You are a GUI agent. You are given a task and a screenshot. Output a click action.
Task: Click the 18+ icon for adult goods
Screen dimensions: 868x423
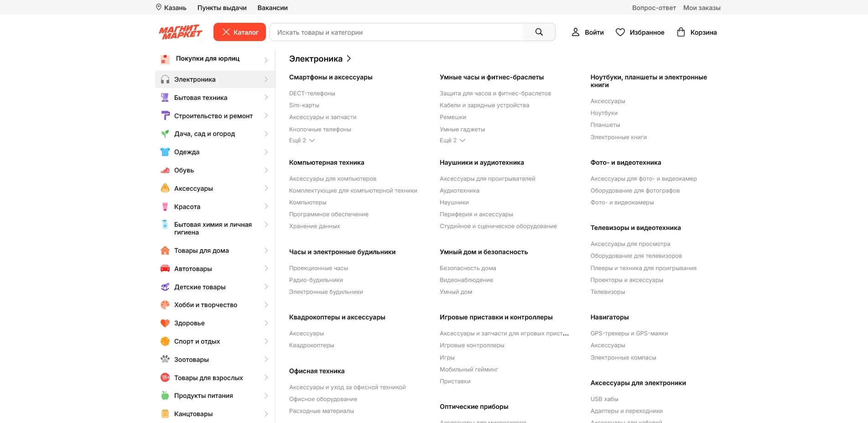(165, 377)
